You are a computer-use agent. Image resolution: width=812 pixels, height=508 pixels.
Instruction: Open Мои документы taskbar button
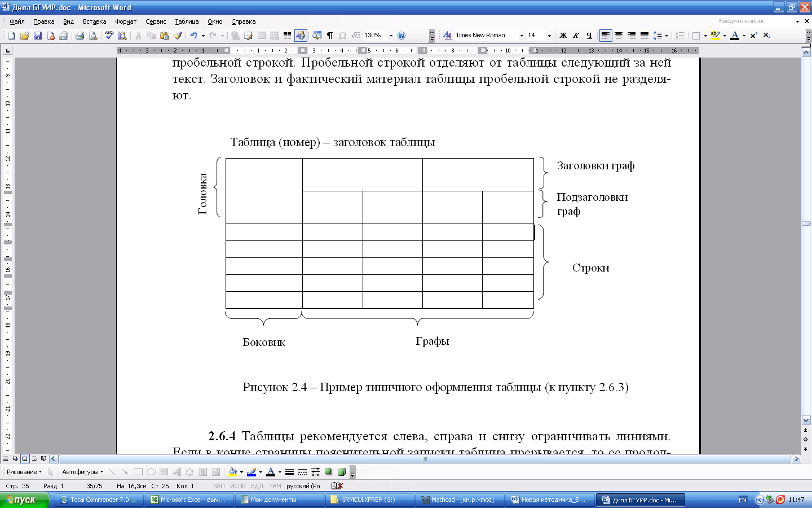pyautogui.click(x=279, y=500)
